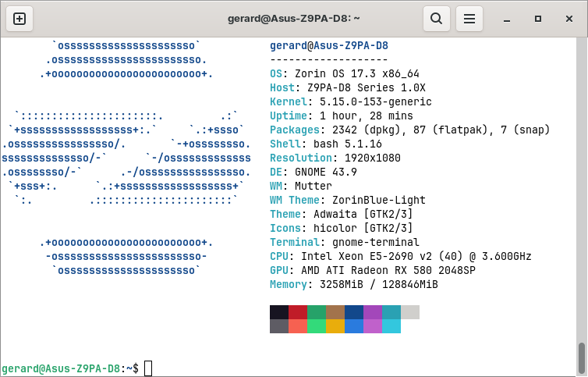Click the Zorin ASCII art logo

[126, 158]
